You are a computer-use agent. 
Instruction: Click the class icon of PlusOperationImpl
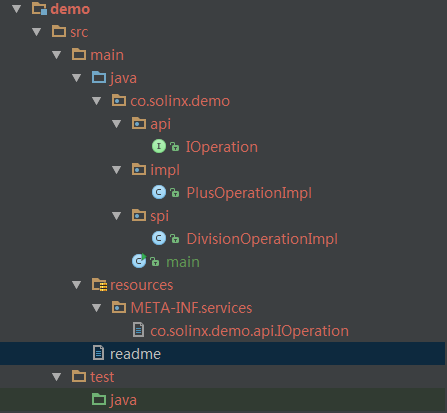[x=159, y=192]
